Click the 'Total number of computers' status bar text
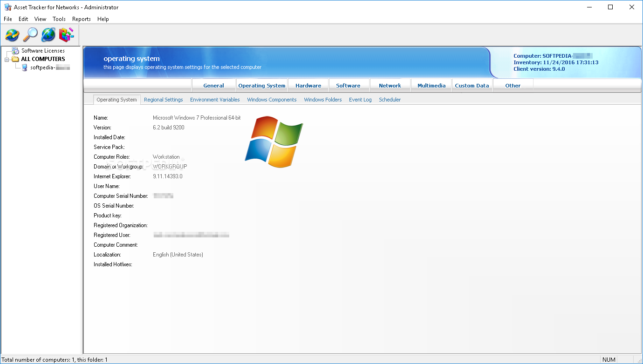Screen dimensions: 643x364 pos(55,360)
